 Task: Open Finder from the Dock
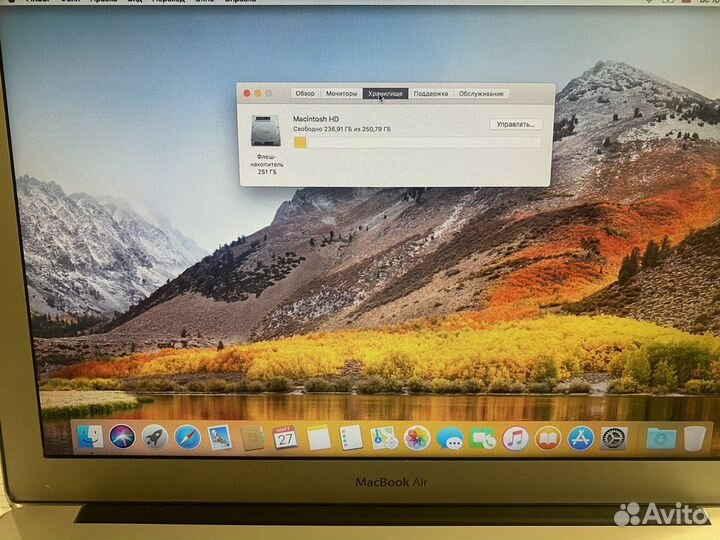[x=90, y=437]
